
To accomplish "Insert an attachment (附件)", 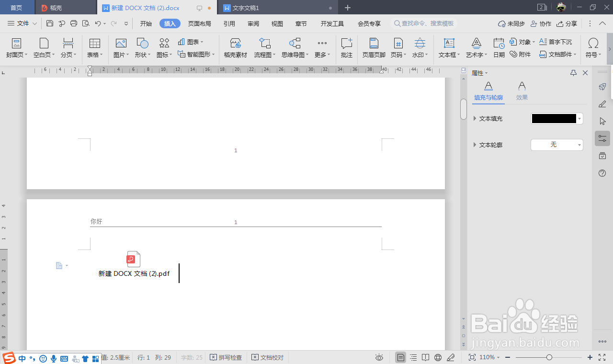I will 521,55.
